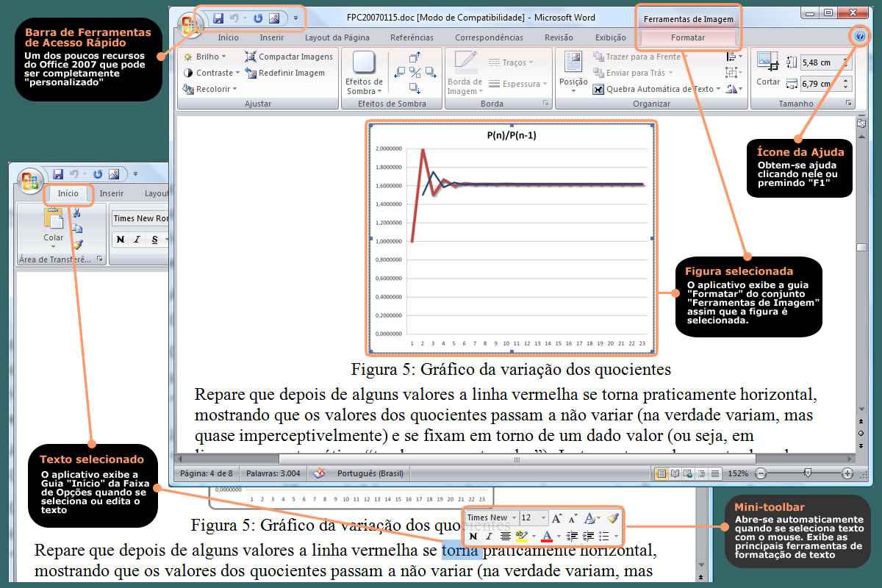Toggle Underline S in back window ribbon

click(154, 240)
